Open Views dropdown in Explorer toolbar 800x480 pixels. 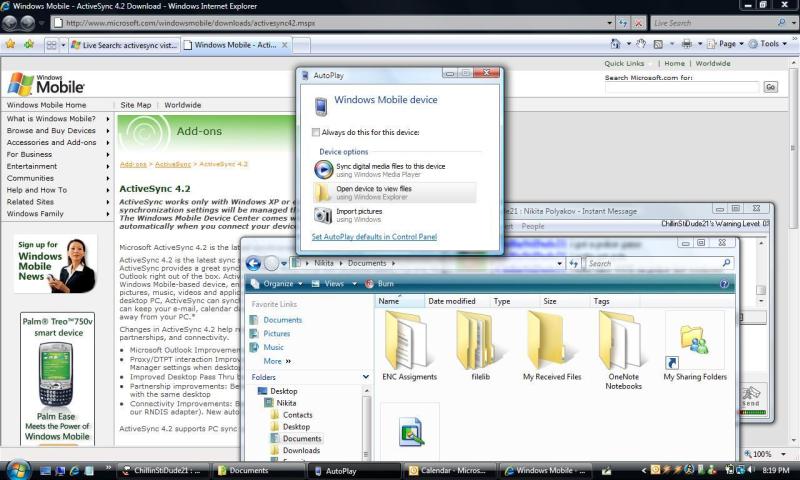click(334, 284)
